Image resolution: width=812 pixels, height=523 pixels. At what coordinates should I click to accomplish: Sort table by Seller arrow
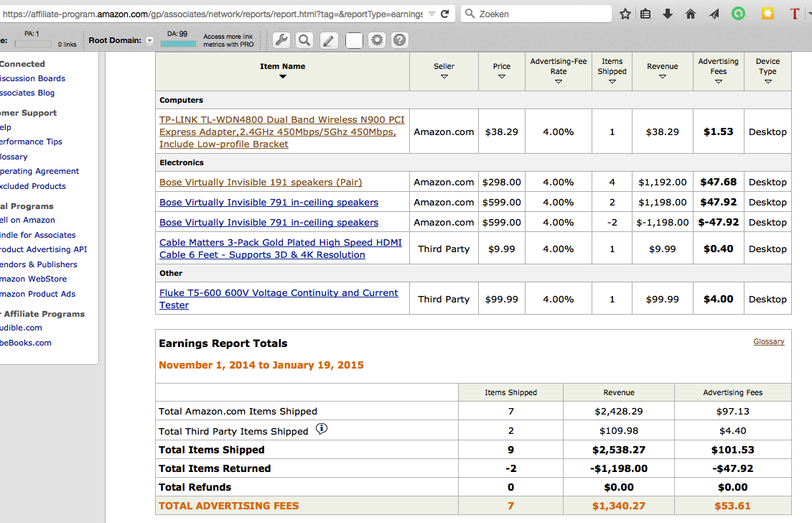click(444, 77)
